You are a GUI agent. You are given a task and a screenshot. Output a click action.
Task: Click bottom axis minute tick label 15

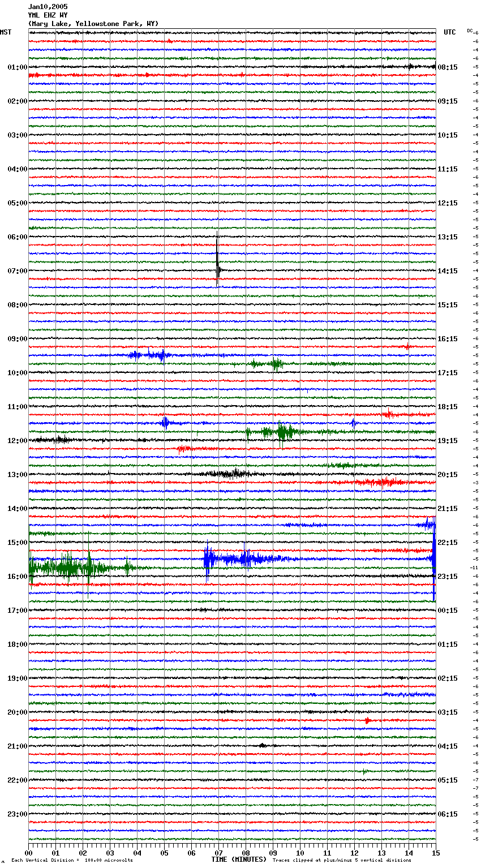click(435, 853)
